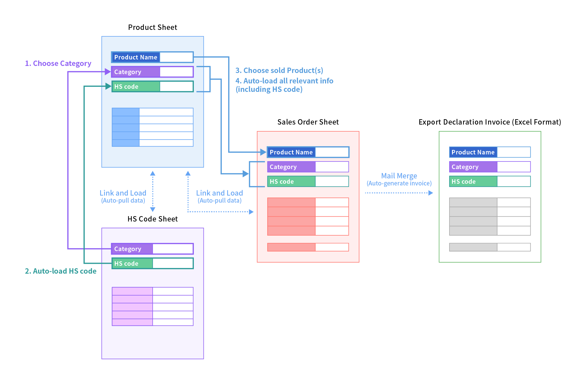The height and width of the screenshot is (381, 588).
Task: Click Category field in HS Code Sheet
Action: pyautogui.click(x=152, y=249)
